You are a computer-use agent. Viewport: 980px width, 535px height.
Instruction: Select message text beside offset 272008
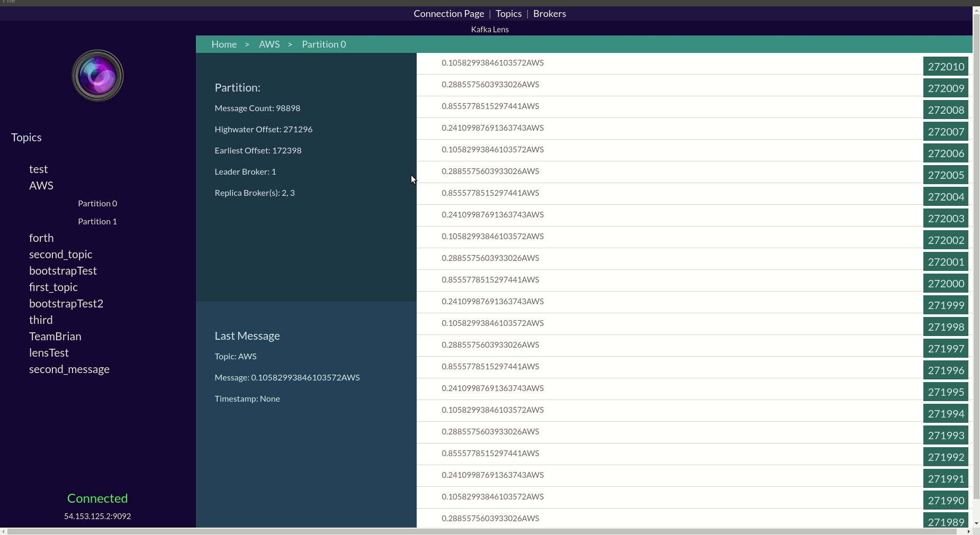[490, 106]
